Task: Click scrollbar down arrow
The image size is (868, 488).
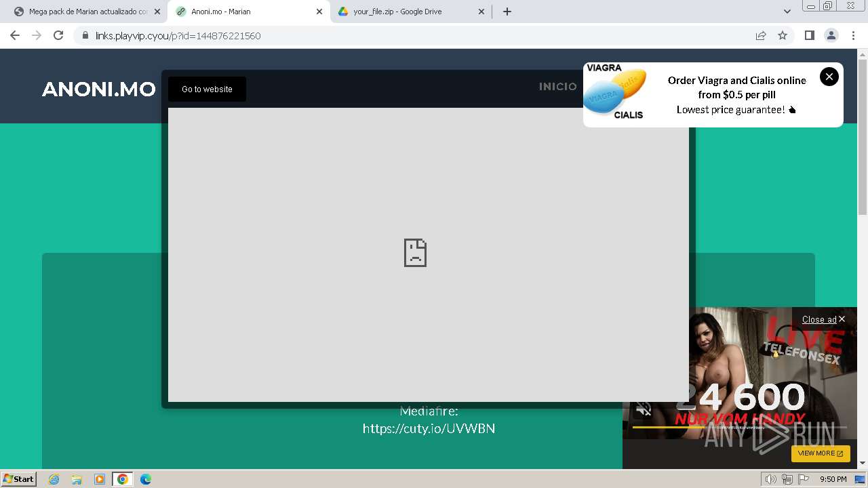Action: 863,464
